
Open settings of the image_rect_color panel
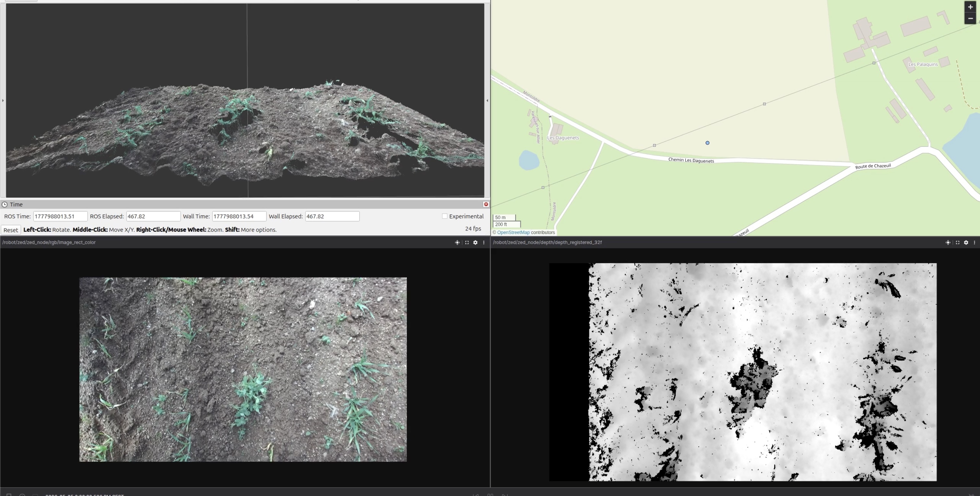475,242
